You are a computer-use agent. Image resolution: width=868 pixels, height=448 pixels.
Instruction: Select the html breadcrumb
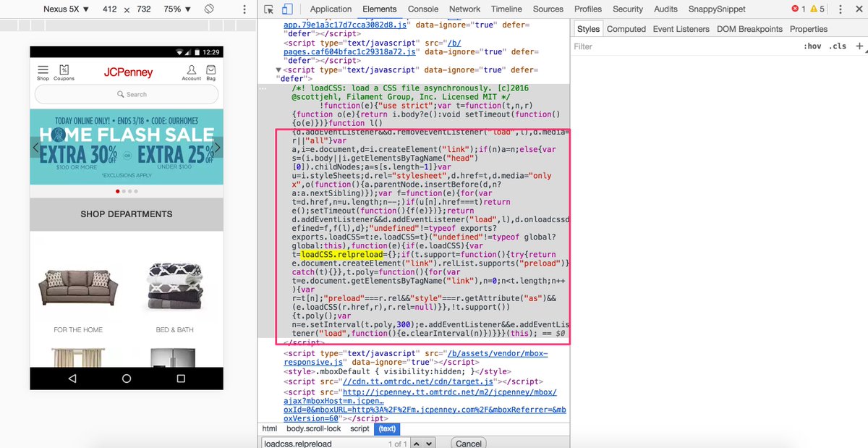pyautogui.click(x=269, y=428)
